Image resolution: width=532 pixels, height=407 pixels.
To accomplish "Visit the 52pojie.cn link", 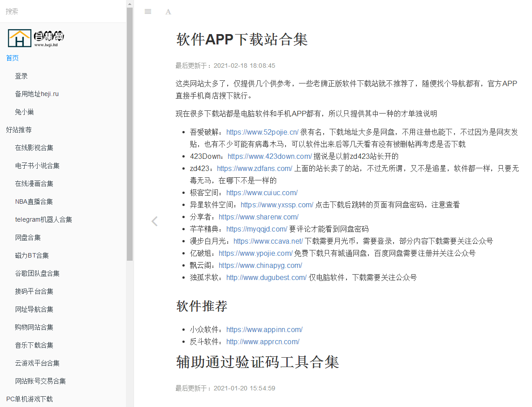I will pos(262,132).
